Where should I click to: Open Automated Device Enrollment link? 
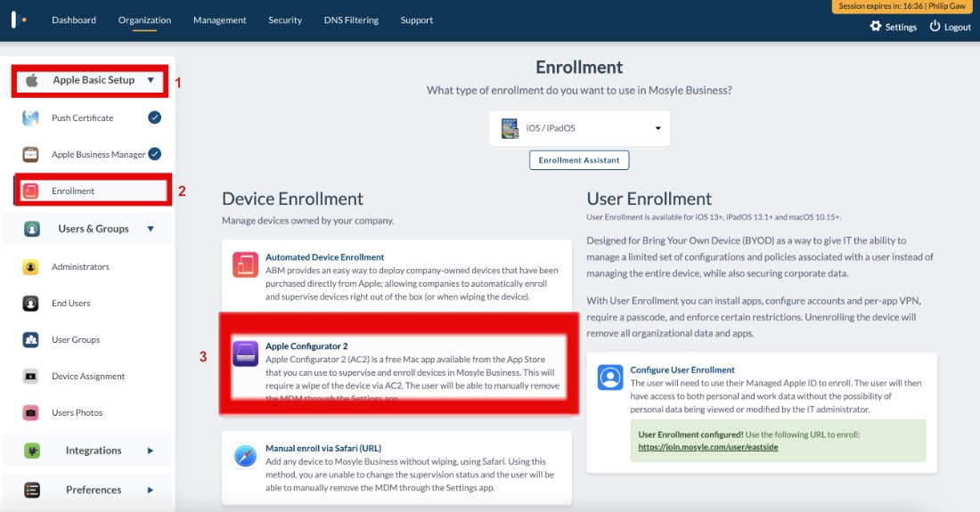pos(324,256)
